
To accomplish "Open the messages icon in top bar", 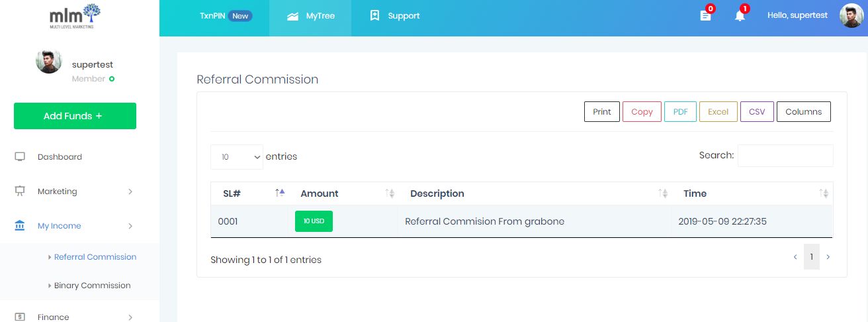I will pyautogui.click(x=705, y=16).
